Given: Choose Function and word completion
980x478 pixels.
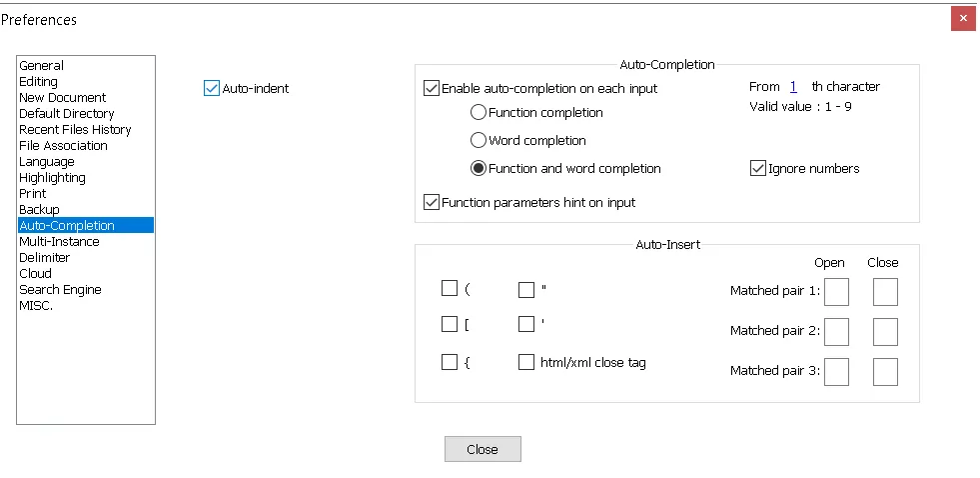Looking at the screenshot, I should pyautogui.click(x=479, y=169).
